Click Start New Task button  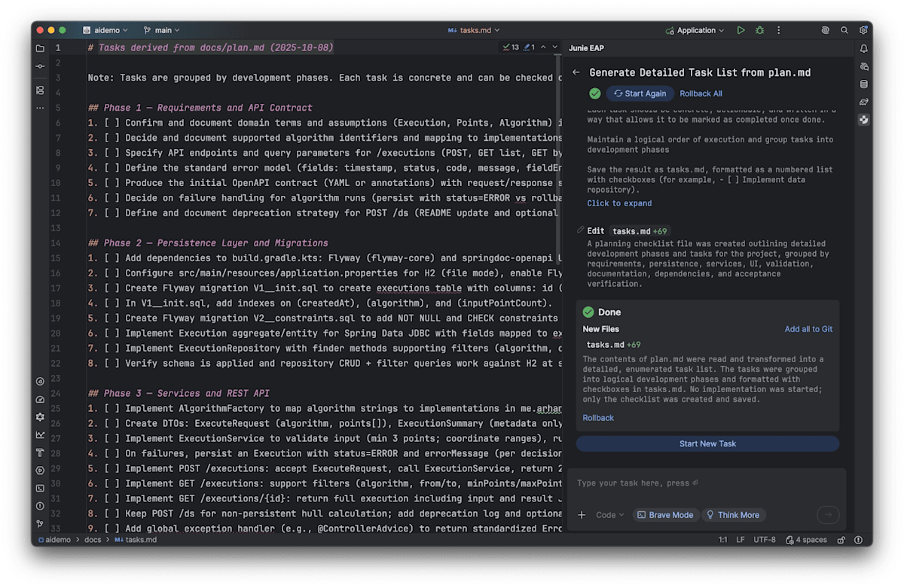coord(707,443)
